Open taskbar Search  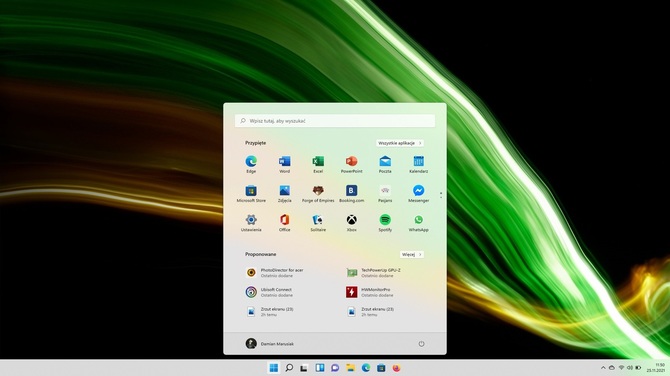(x=289, y=368)
